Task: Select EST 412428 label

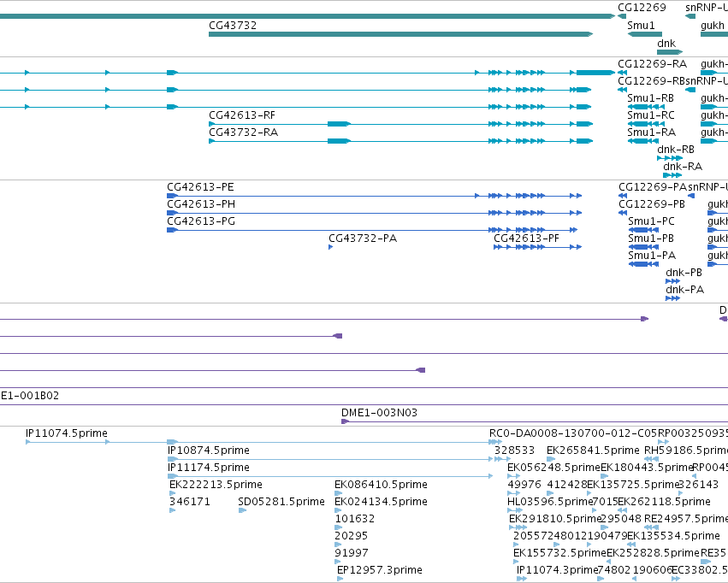Action: 567,486
